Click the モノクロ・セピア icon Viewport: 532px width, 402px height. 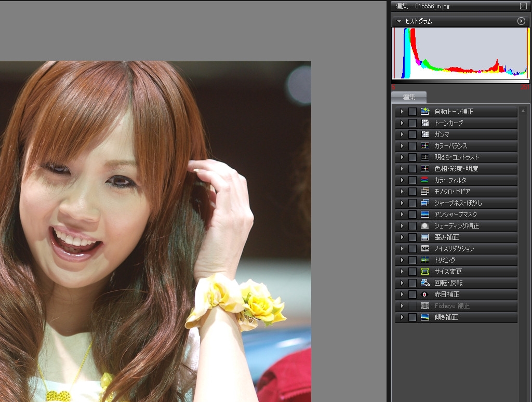[x=425, y=192]
